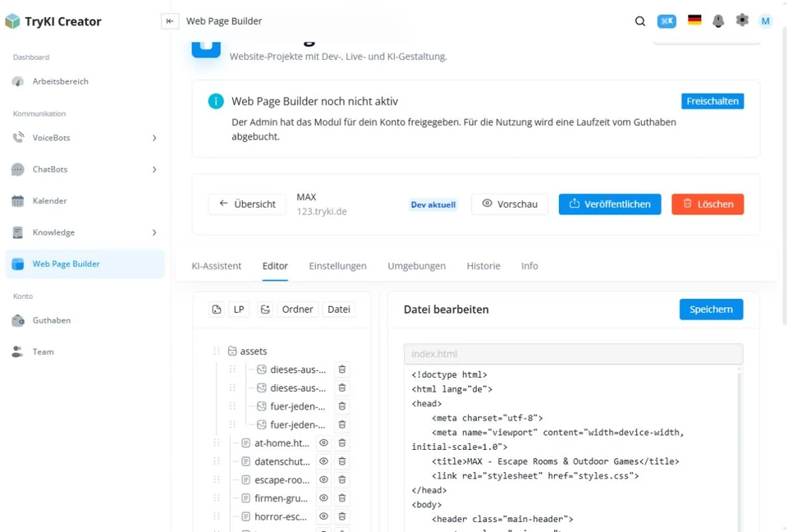Expand the ChatBots submenu chevron
The height and width of the screenshot is (532, 788).
(154, 169)
